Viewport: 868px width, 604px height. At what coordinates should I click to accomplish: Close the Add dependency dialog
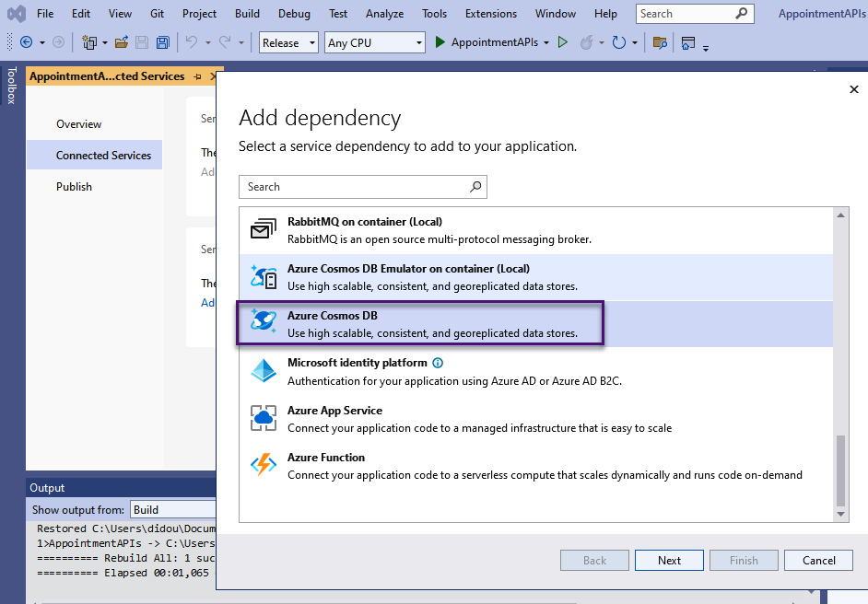click(x=853, y=89)
